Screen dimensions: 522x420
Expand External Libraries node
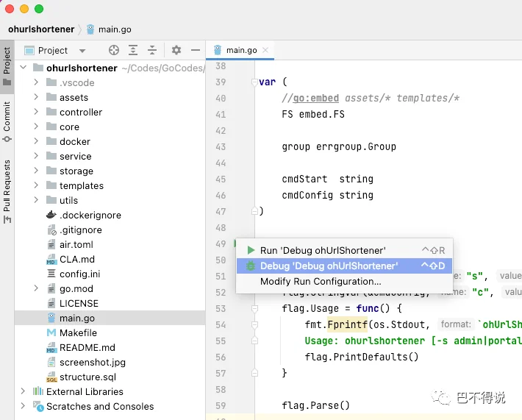pos(23,391)
